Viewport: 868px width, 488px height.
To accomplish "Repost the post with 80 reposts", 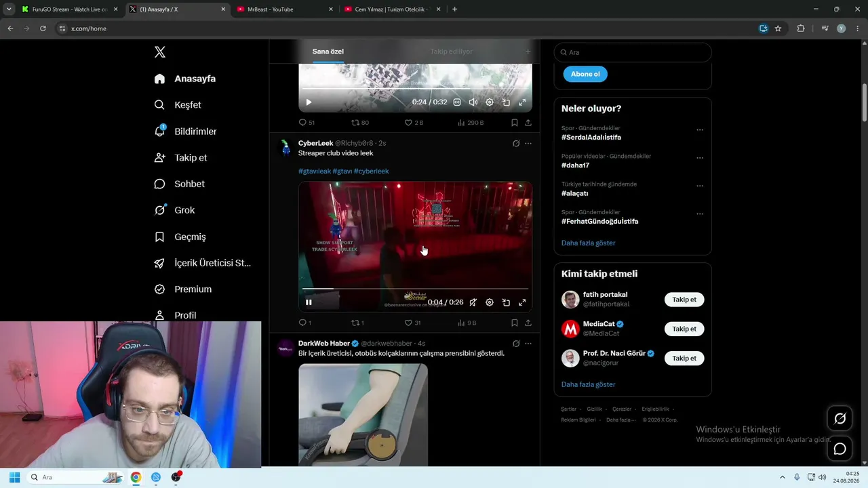I will [360, 123].
